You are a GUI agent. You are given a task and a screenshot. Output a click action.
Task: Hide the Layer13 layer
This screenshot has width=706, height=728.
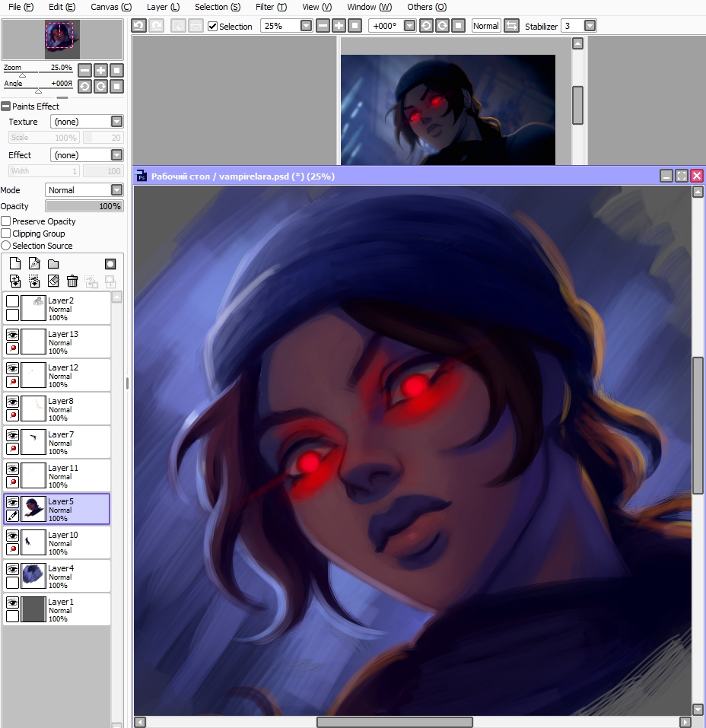tap(12, 335)
